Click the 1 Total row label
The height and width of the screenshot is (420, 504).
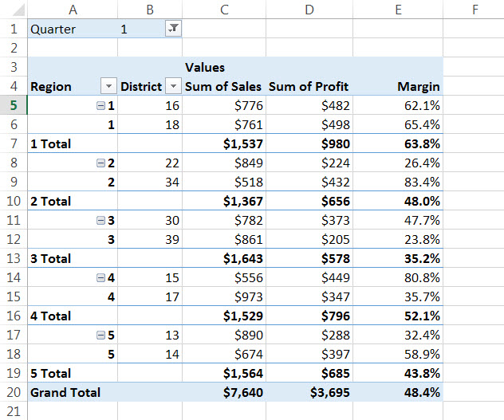pos(51,143)
